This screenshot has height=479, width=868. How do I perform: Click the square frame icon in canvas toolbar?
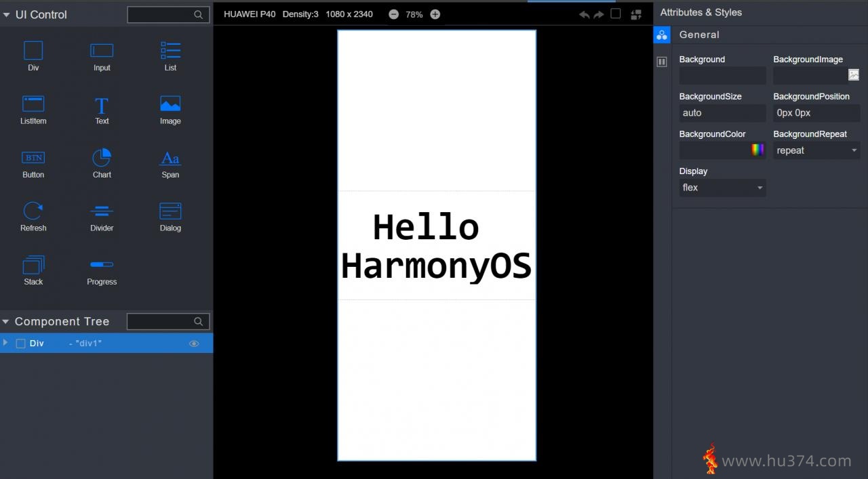[x=616, y=14]
